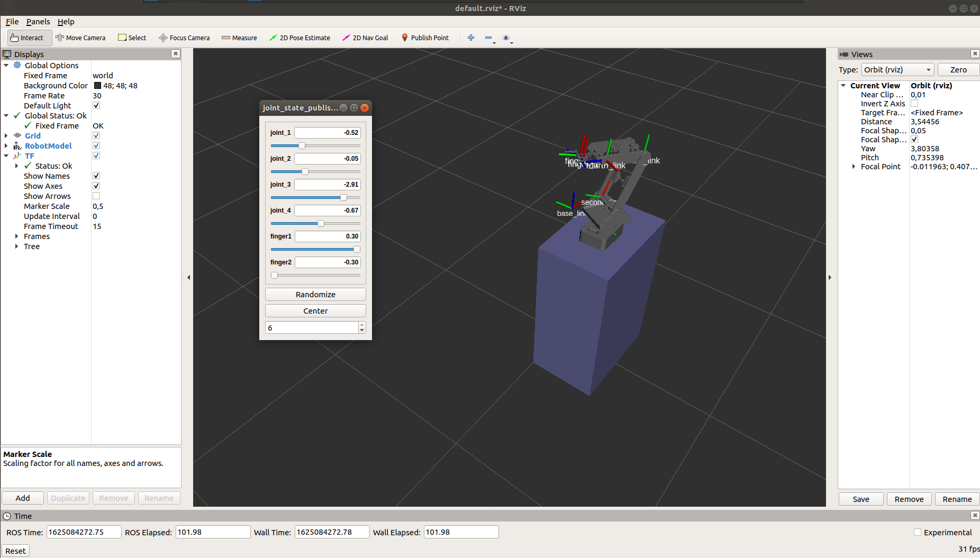The width and height of the screenshot is (980, 558).
Task: Select the 2D Nav Goal tool
Action: pyautogui.click(x=365, y=38)
